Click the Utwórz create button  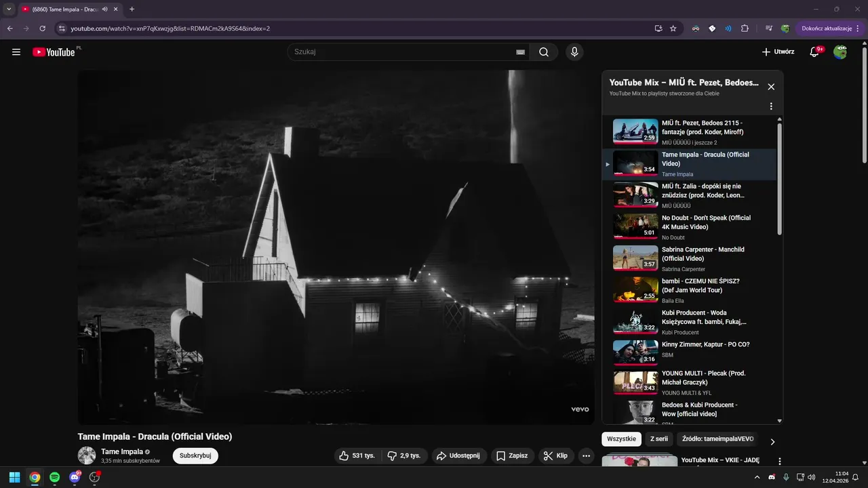pos(778,52)
